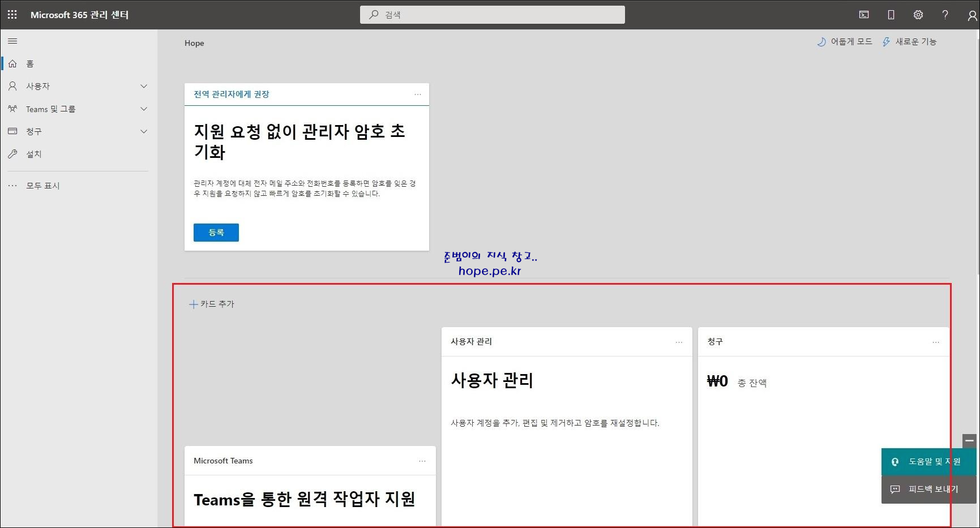Expand the Teams 및 그룹 chevron
This screenshot has height=528, width=980.
[144, 109]
